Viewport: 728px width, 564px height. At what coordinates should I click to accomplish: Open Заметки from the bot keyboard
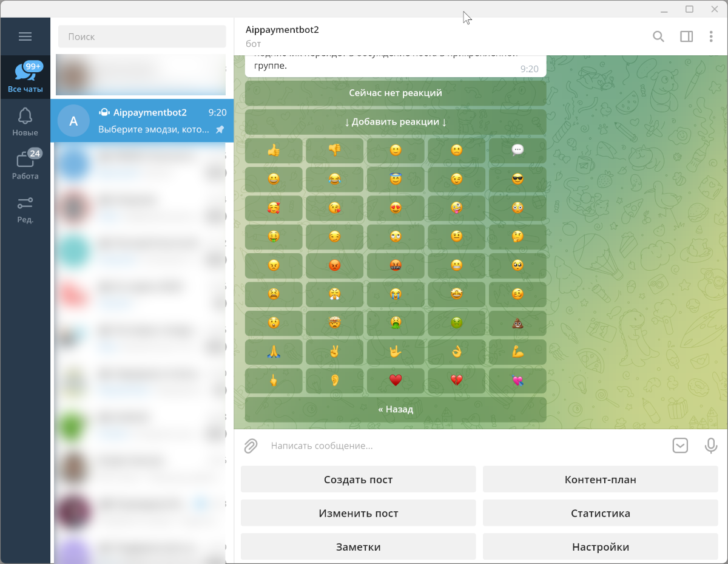tap(359, 546)
